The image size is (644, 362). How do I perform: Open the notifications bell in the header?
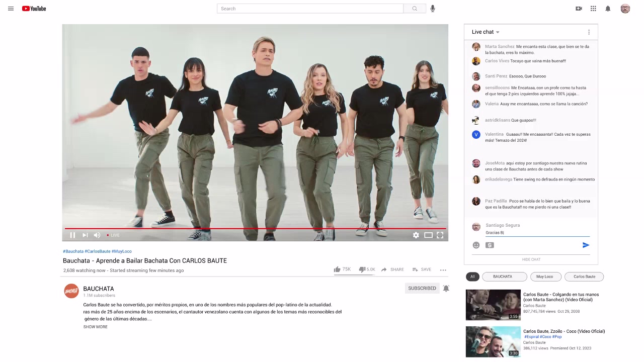[608, 9]
